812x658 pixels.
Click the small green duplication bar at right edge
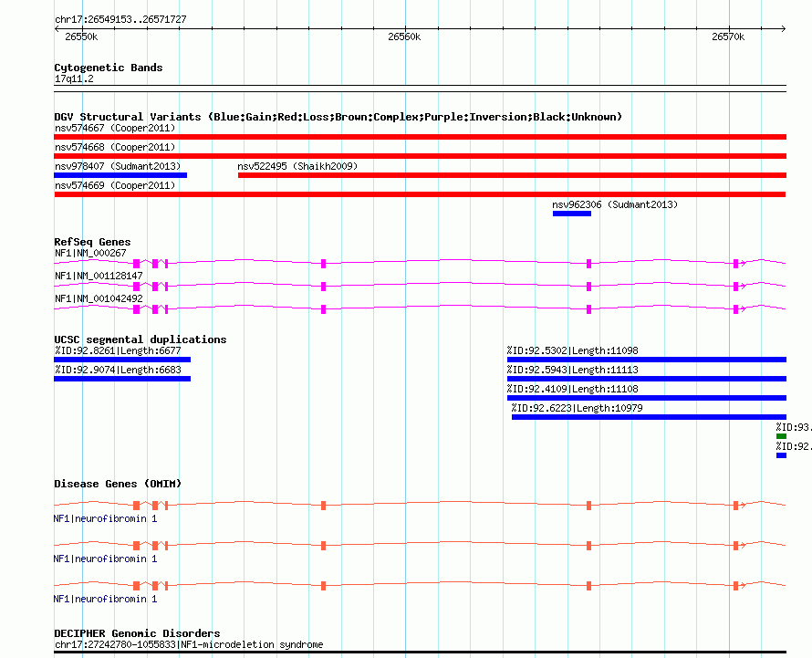pos(782,436)
